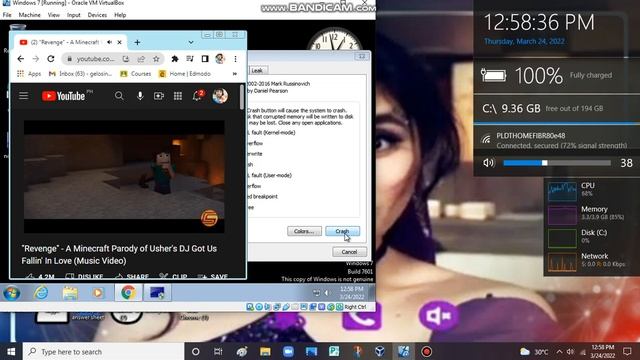640x360 pixels.
Task: Open the YouTube notifications bell
Action: 198,96
